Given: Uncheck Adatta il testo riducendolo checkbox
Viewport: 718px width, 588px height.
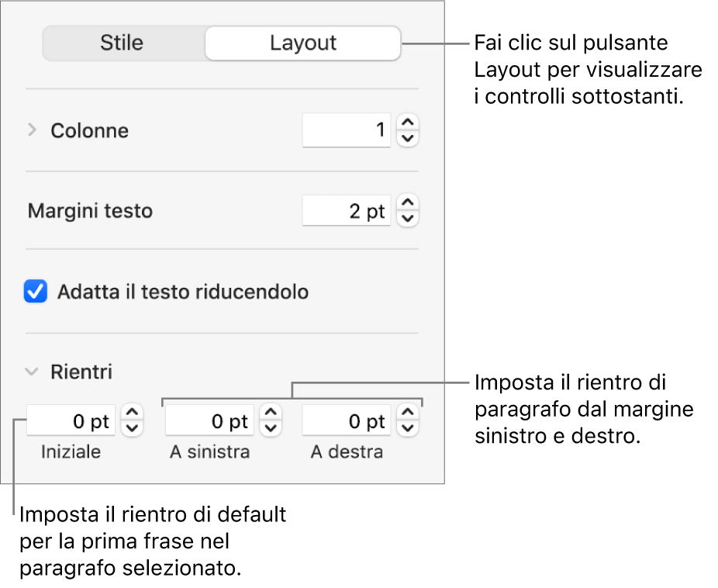Looking at the screenshot, I should [36, 292].
